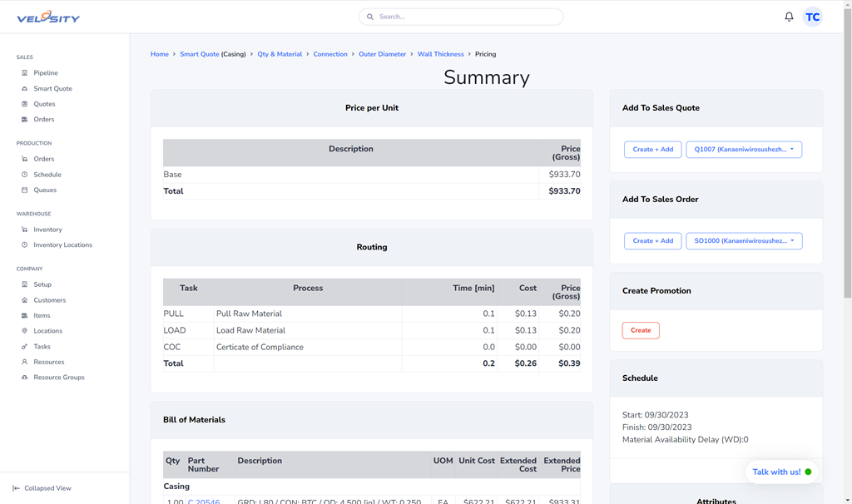Open the TC user avatar menu
The width and height of the screenshot is (852, 504).
pyautogui.click(x=812, y=17)
